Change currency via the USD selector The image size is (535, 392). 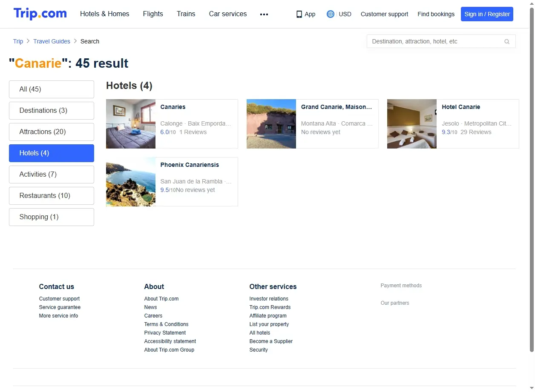click(345, 14)
